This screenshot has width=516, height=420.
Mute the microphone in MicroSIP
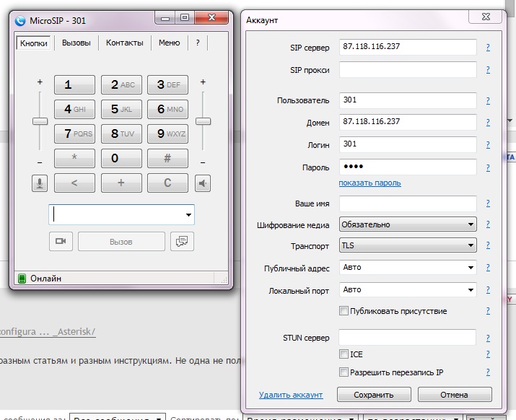(x=40, y=183)
